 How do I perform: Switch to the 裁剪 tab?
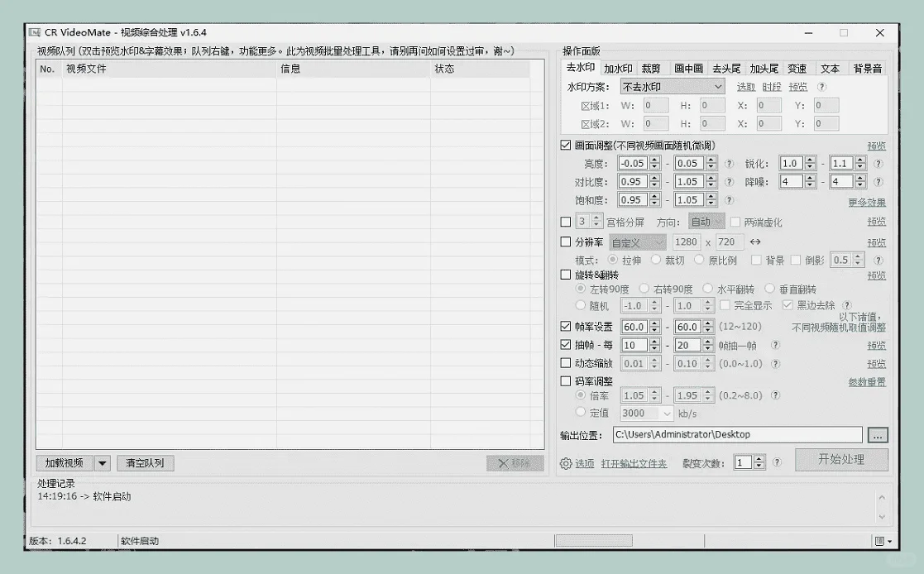pos(651,69)
